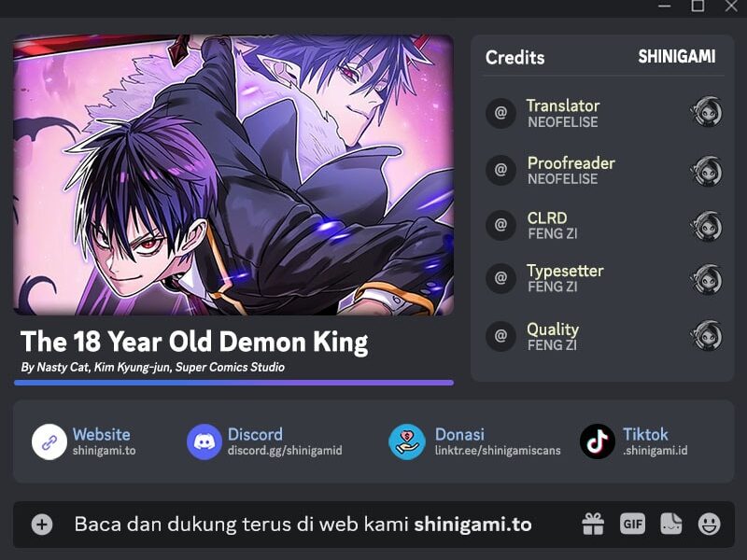Click the Demon King cover artwork
Image resolution: width=747 pixels, height=560 pixels.
pos(233,175)
